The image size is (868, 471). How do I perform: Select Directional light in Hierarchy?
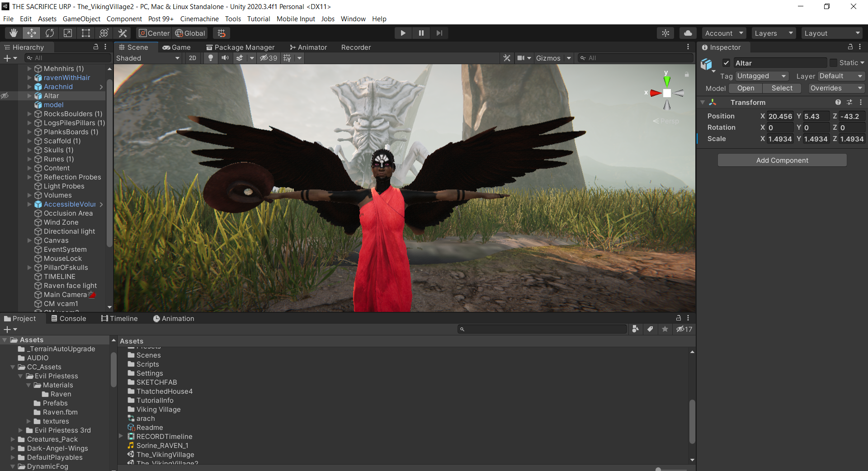[x=69, y=231]
